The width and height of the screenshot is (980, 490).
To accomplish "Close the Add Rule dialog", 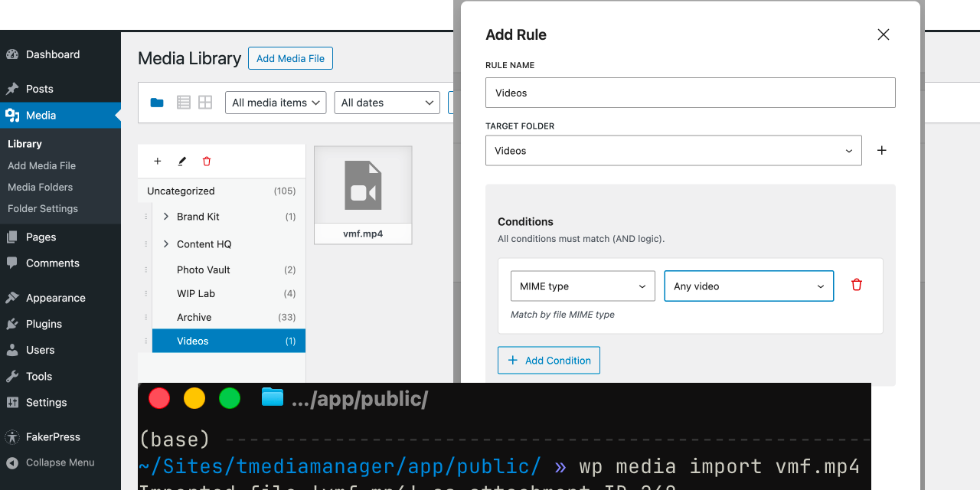I will tap(883, 34).
